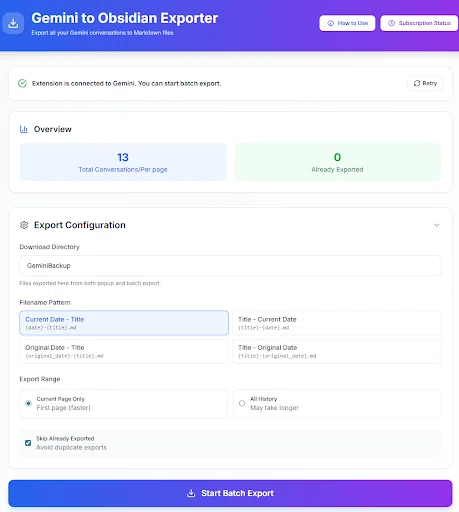Click the Export Configuration gear icon
The image size is (459, 512).
coord(24,225)
